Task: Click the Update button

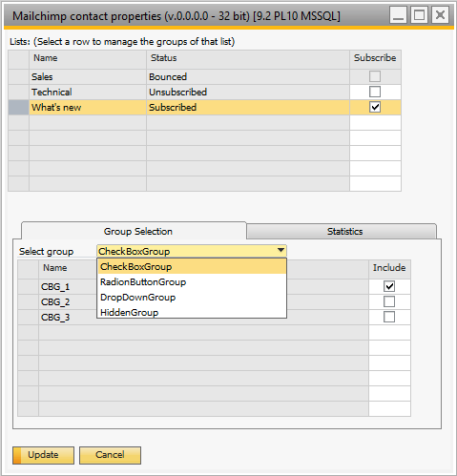Action: pos(43,455)
